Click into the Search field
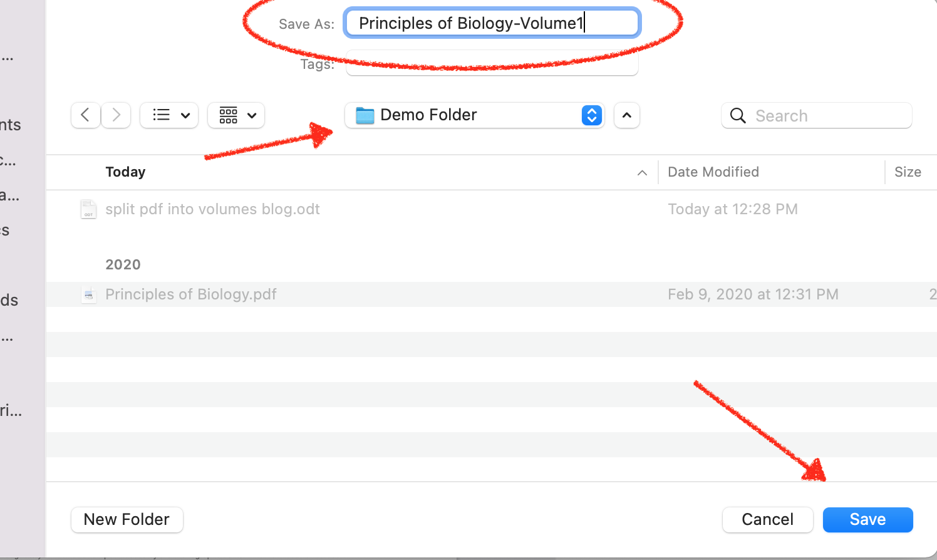The width and height of the screenshot is (937, 560). [817, 116]
